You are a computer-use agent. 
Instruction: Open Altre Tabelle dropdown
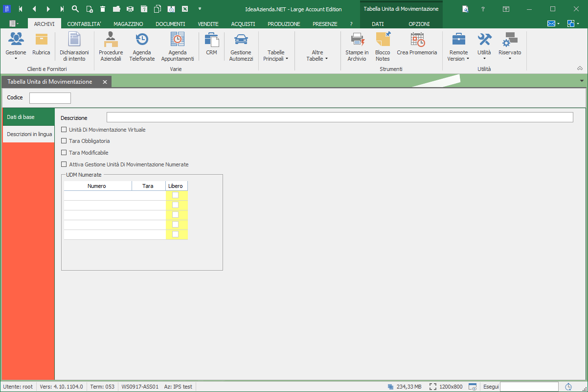click(x=317, y=55)
